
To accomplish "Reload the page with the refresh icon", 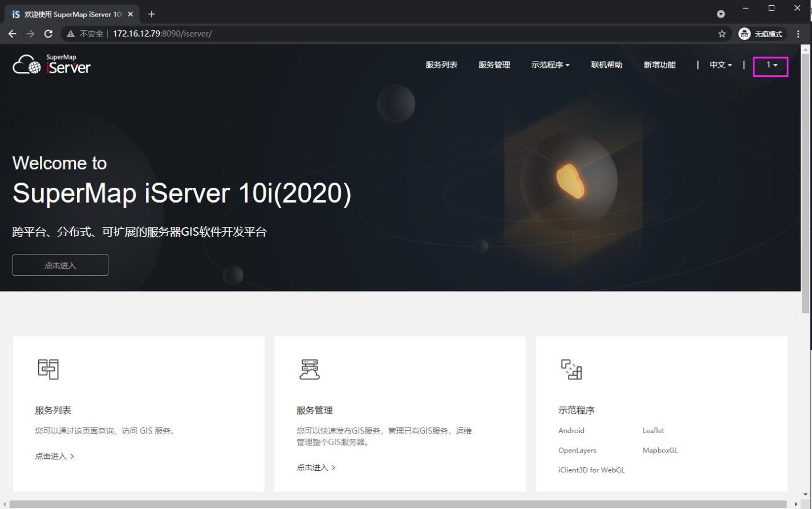I will point(48,34).
